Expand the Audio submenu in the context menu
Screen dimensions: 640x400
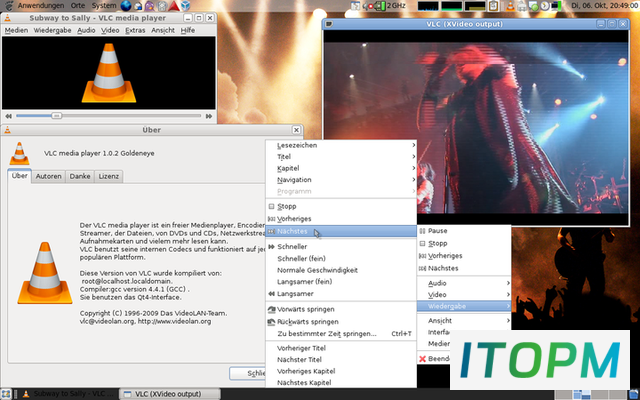464,283
